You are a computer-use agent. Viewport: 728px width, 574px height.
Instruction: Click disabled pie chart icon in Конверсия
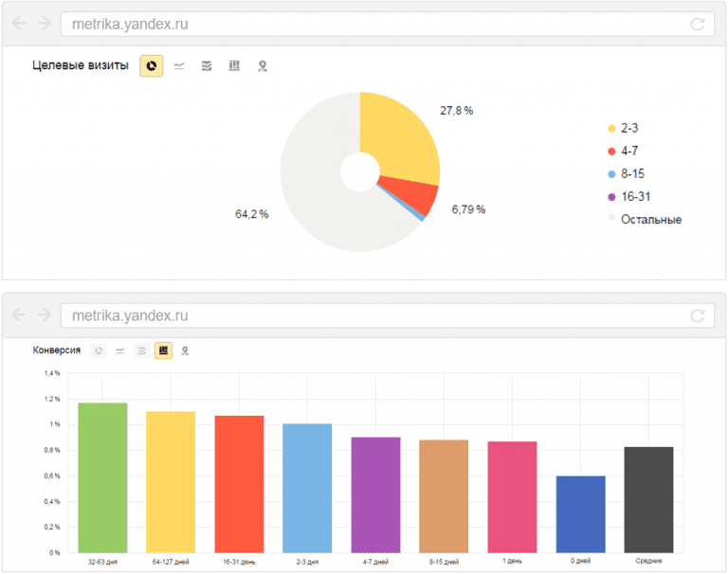(99, 350)
